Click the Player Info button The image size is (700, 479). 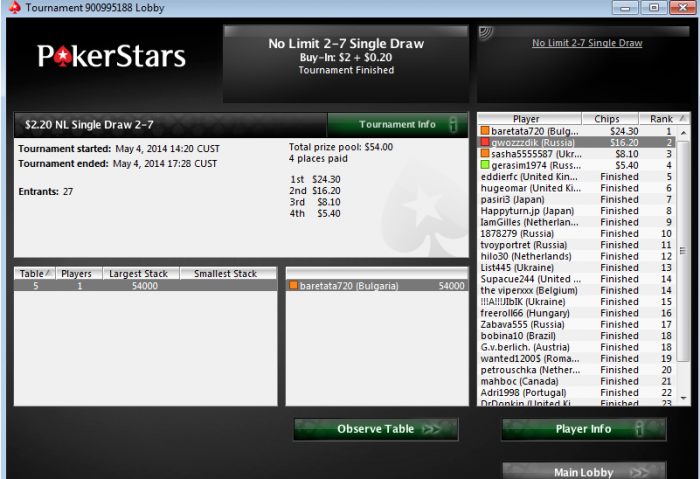(584, 429)
